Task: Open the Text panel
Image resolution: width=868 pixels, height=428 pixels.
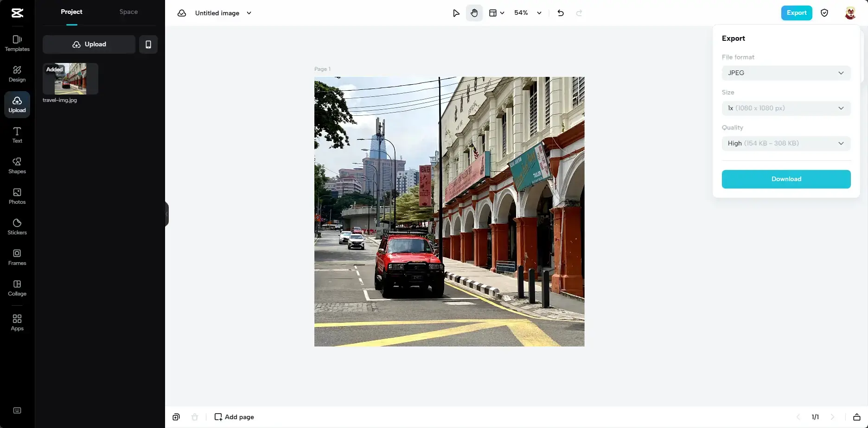Action: point(17,135)
